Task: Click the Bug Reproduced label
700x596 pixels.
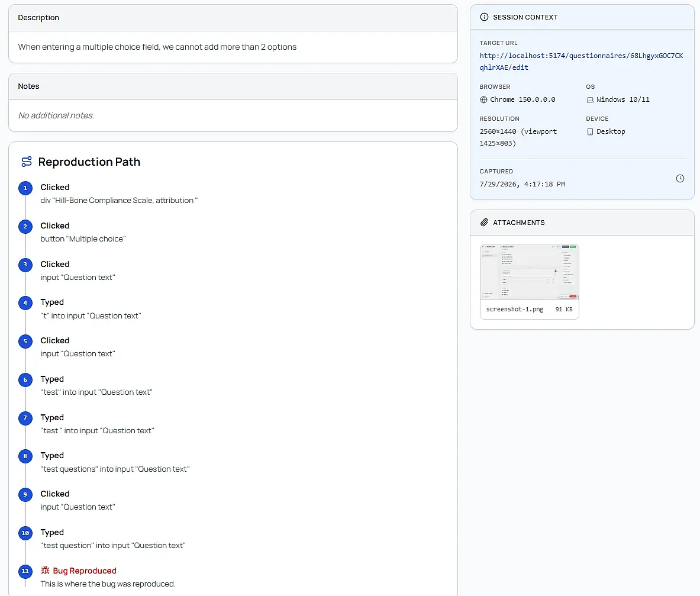Action: (x=85, y=571)
